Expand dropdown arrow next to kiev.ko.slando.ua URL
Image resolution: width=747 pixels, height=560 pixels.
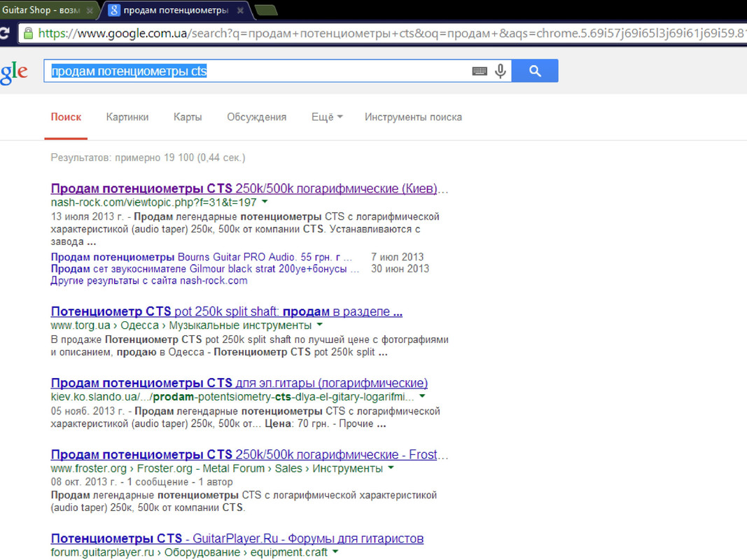point(422,396)
